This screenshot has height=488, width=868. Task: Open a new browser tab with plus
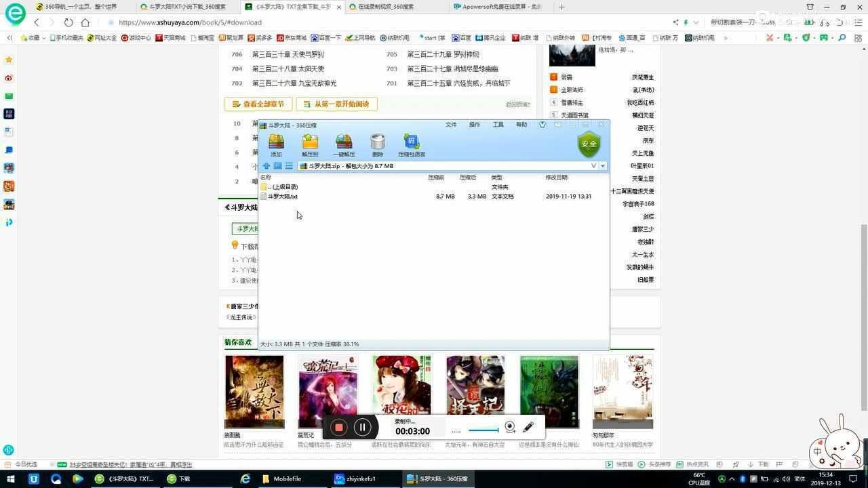click(561, 7)
